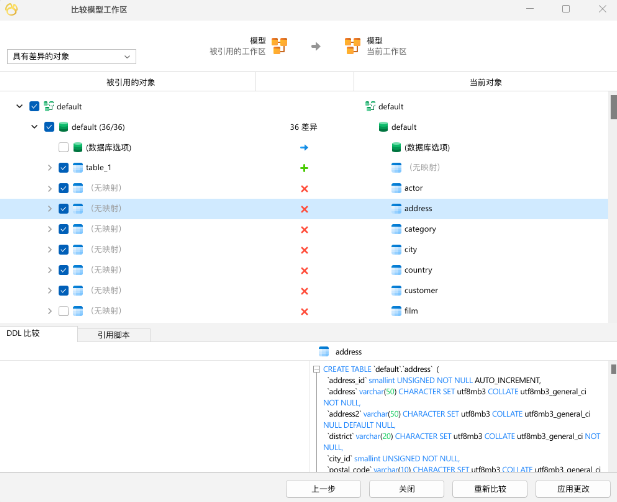Click the orange source model workspace icon
Viewport: 617px width, 502px height.
[x=280, y=45]
